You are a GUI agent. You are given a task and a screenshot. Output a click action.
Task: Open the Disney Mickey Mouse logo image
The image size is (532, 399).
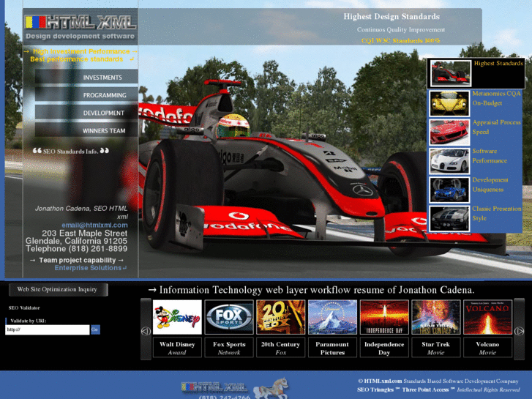(x=177, y=317)
